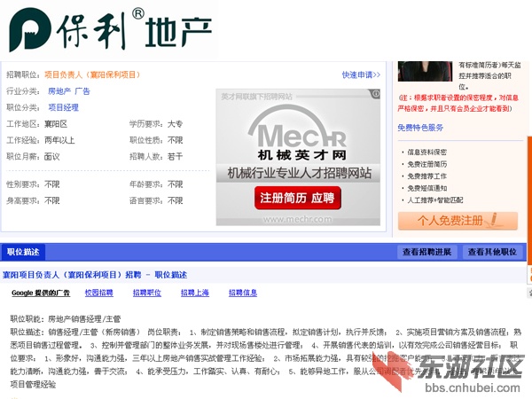Click the consultant photo thumbnail
This screenshot has width=532, height=399.
click(x=425, y=71)
